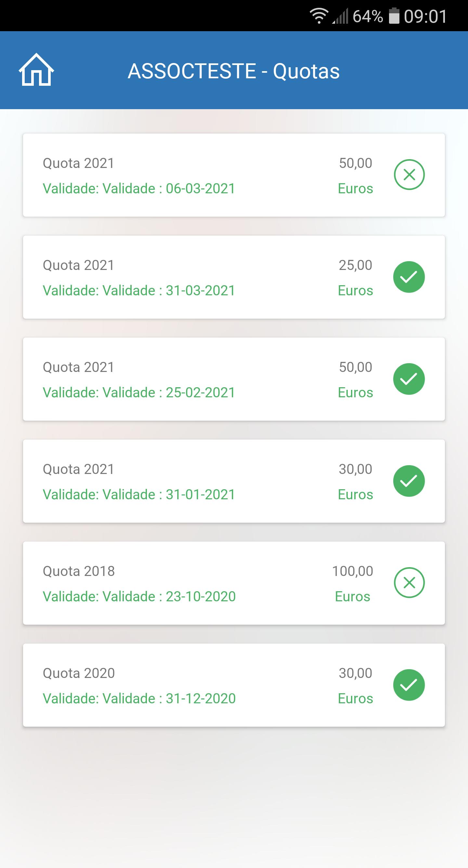
Task: Tap the battery status icon
Action: click(394, 16)
